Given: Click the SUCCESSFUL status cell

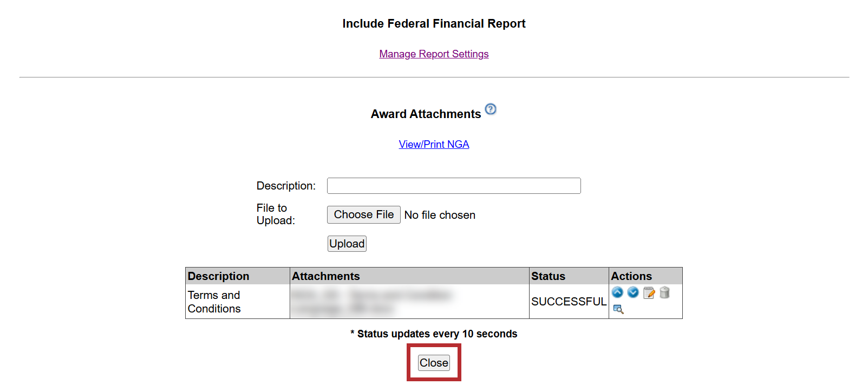Looking at the screenshot, I should 569,302.
